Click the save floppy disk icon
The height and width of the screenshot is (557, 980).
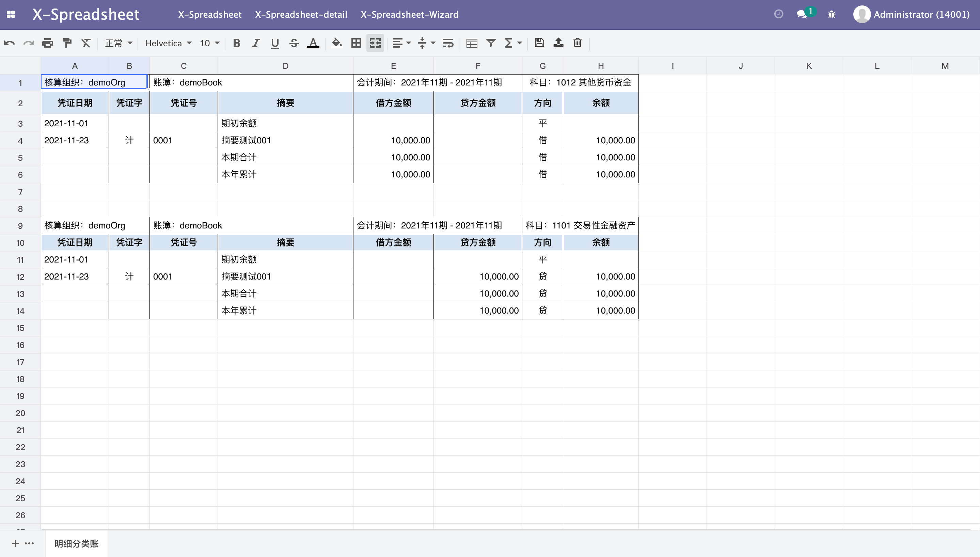[539, 43]
